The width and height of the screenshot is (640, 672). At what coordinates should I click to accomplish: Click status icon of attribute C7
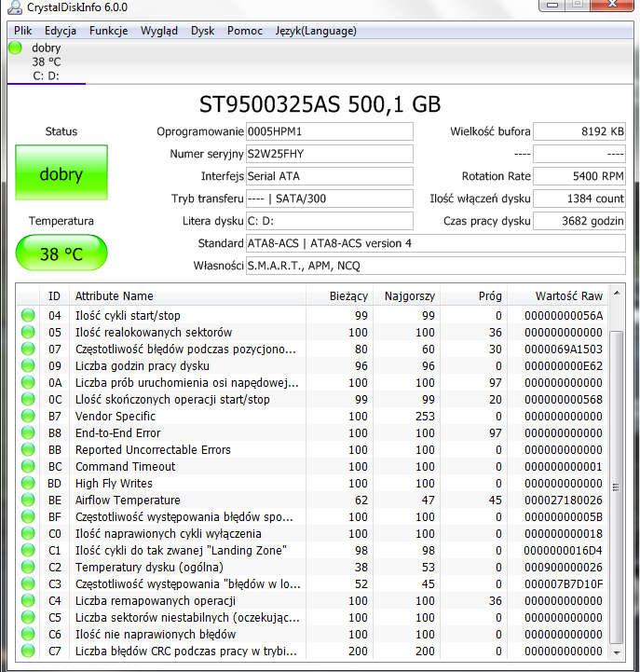28,651
